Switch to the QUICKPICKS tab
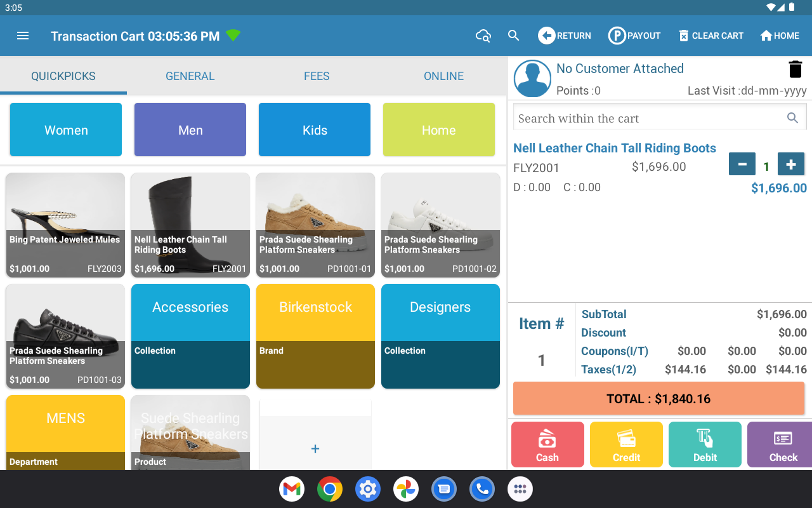Screen dimensions: 812x508 tap(63, 76)
